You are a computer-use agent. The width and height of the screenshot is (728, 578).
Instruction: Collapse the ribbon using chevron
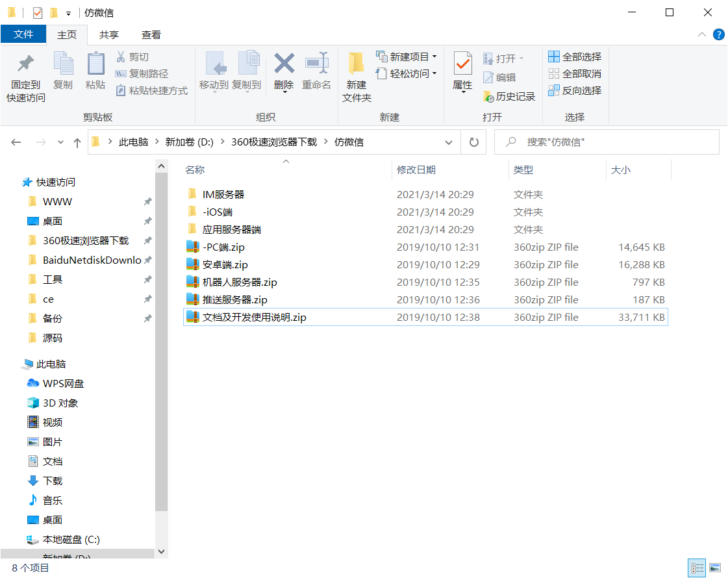(702, 35)
